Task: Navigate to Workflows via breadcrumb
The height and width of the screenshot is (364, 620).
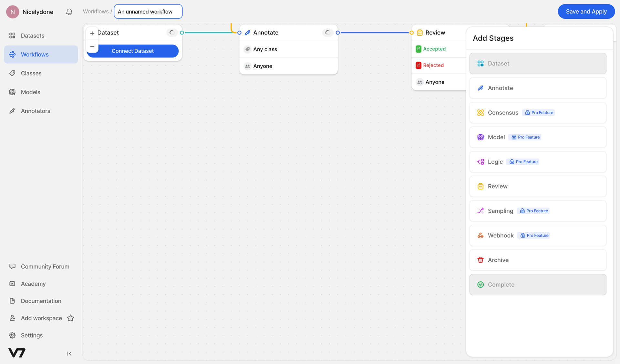Action: click(x=96, y=11)
